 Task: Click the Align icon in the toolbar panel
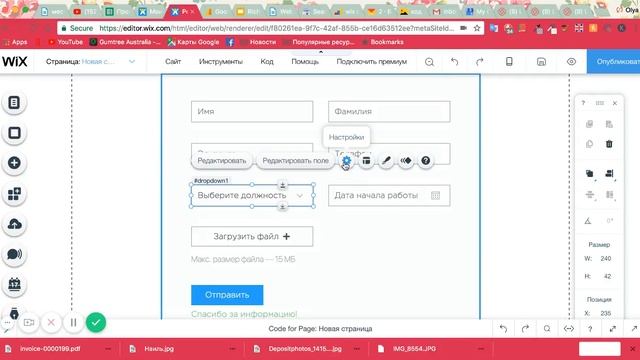tap(609, 173)
